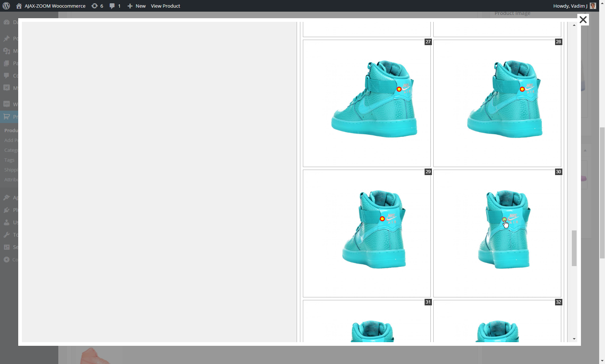Click frame number badge 32

[558, 302]
